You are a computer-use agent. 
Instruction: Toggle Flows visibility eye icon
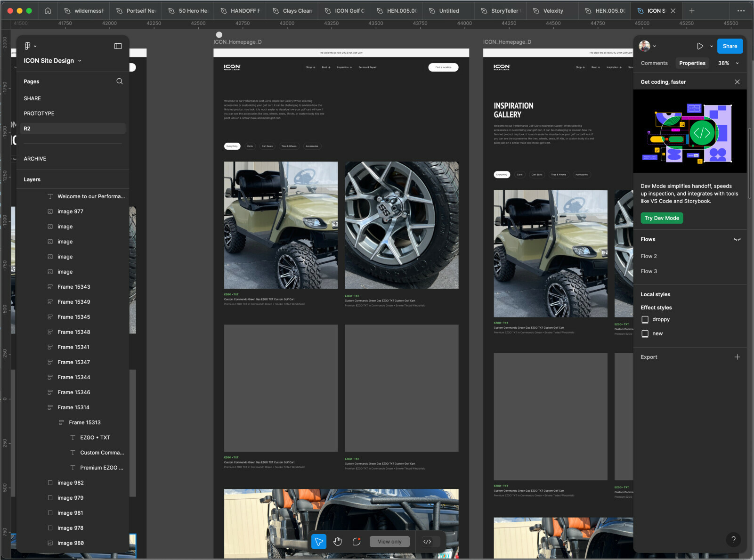pos(738,240)
